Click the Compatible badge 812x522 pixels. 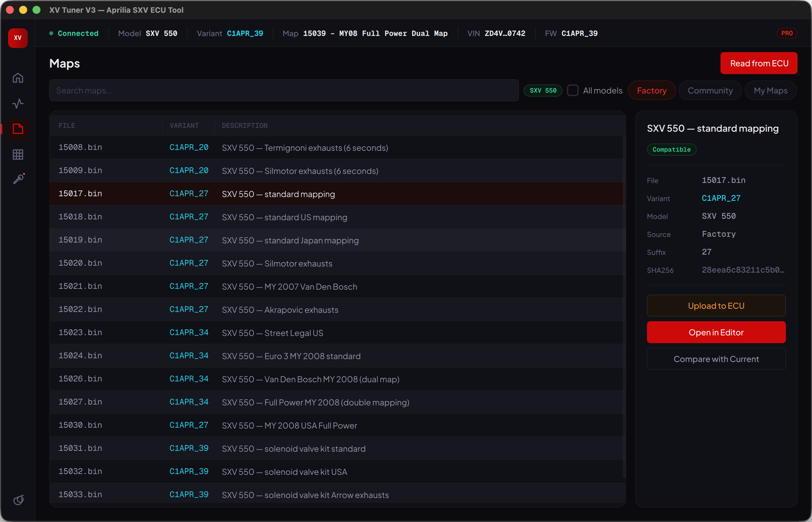click(671, 150)
